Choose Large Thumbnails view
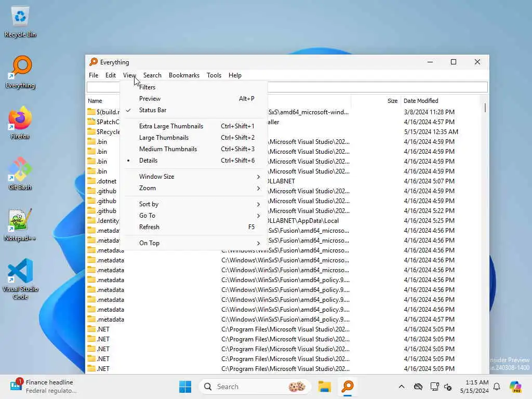 point(194,137)
